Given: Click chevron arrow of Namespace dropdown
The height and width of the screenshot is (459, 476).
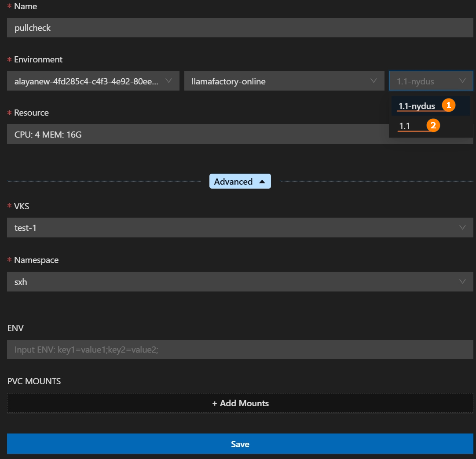Looking at the screenshot, I should coord(462,281).
